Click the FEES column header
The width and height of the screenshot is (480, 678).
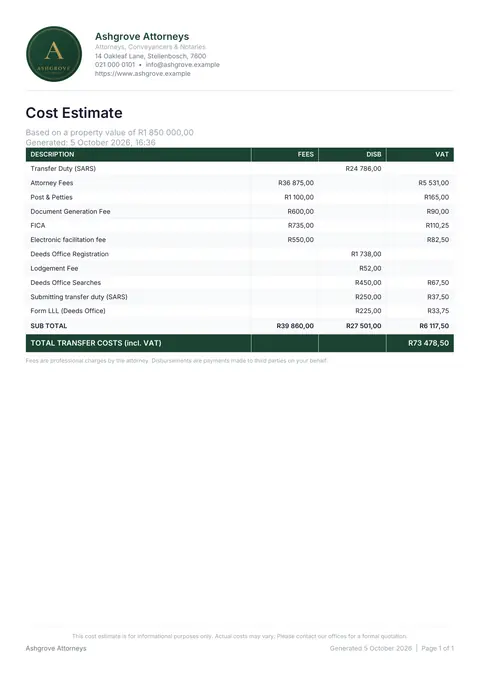click(x=305, y=154)
